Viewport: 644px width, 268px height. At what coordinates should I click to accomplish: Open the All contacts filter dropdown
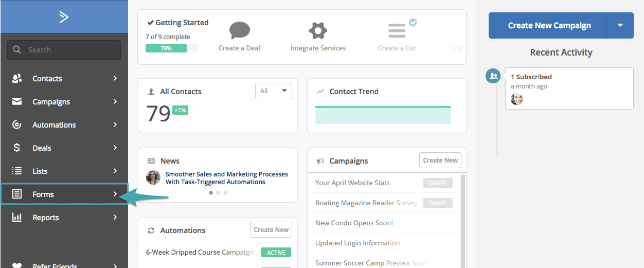(x=273, y=91)
